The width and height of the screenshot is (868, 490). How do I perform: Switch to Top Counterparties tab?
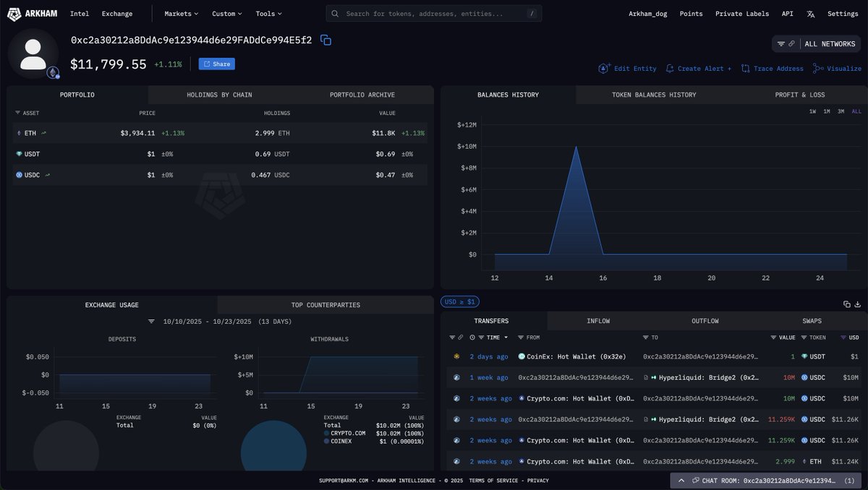(325, 305)
